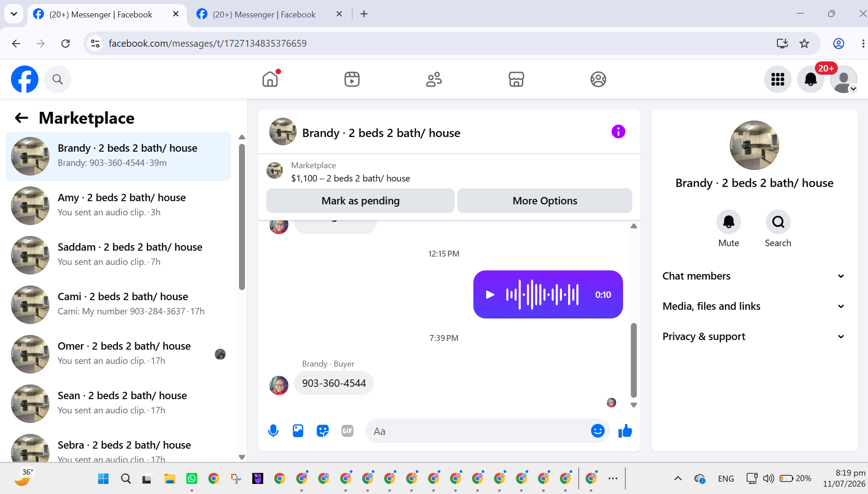Screen dimensions: 868x494
Task: Go back using the Marketplace back arrow
Action: [x=22, y=118]
